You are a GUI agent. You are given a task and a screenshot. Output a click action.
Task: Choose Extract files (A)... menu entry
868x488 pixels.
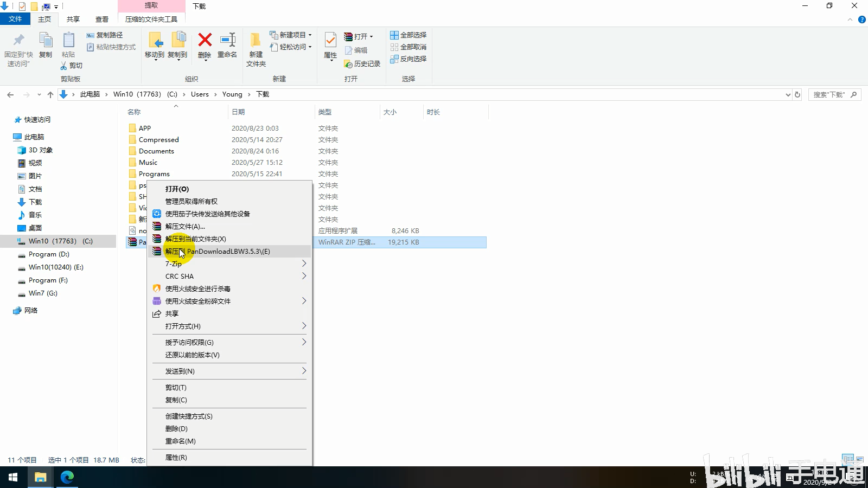click(x=230, y=226)
